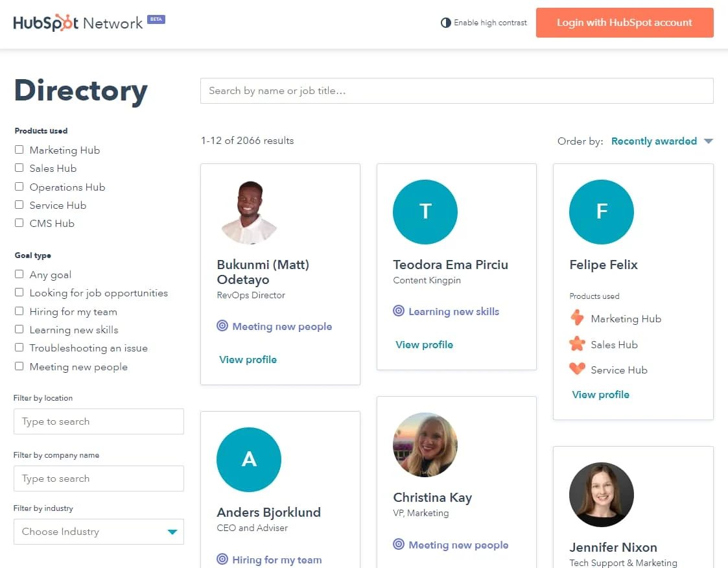This screenshot has height=568, width=728.
Task: Click Felipe Felix's F avatar
Action: pyautogui.click(x=602, y=212)
